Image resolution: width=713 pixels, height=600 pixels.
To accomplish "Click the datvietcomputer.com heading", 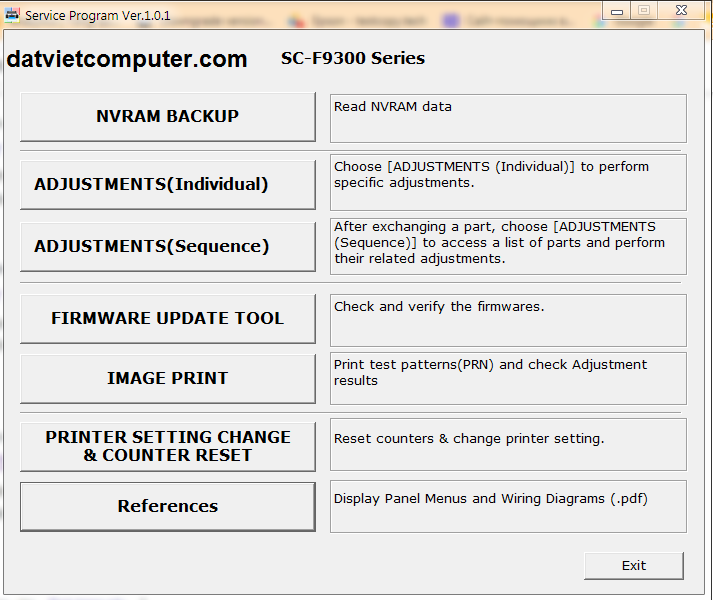I will tap(127, 59).
